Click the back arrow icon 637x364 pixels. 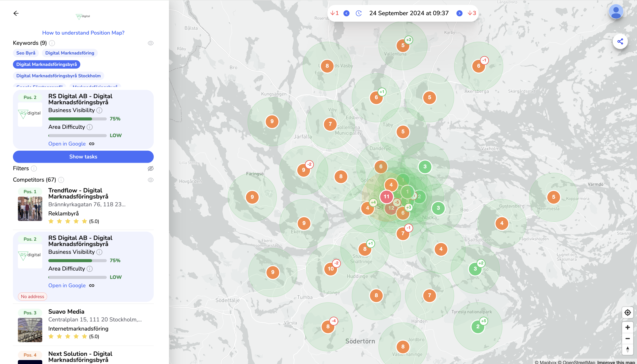(x=16, y=13)
